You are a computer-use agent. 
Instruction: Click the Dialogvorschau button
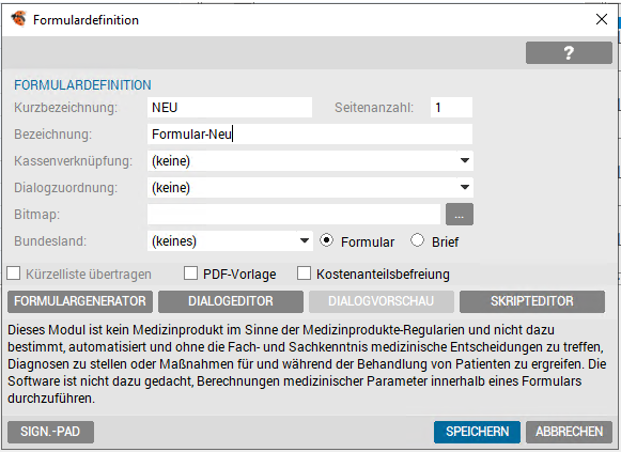[381, 301]
